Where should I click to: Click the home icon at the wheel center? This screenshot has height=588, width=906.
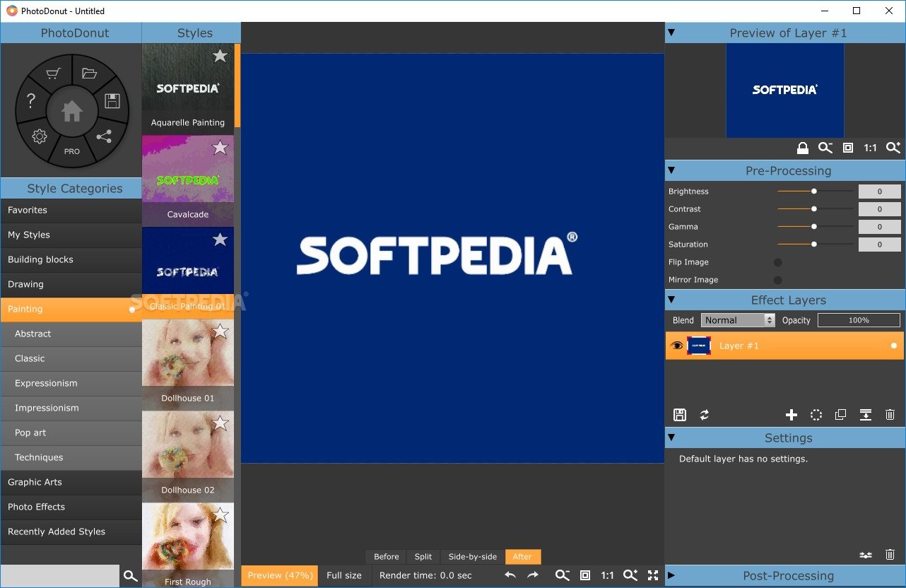(72, 111)
